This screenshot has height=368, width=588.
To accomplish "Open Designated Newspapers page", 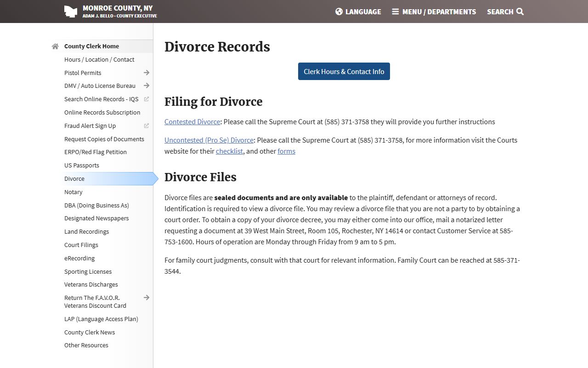I will (96, 218).
